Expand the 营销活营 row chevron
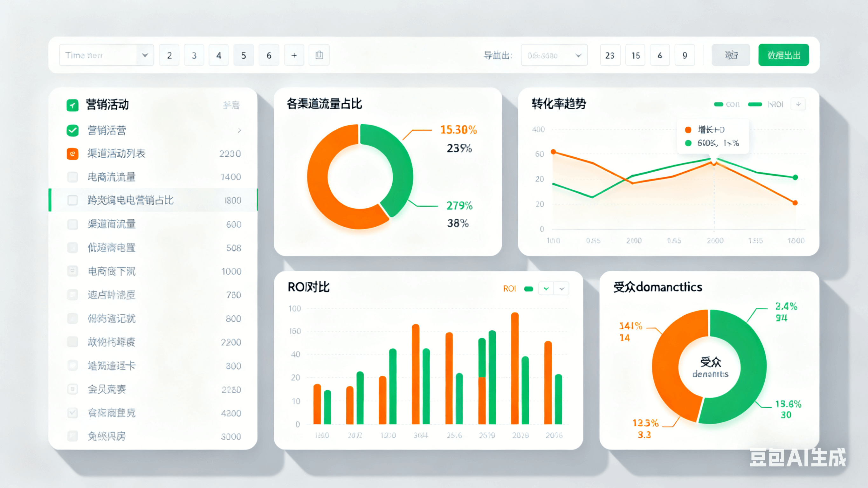868x488 pixels. (x=240, y=130)
